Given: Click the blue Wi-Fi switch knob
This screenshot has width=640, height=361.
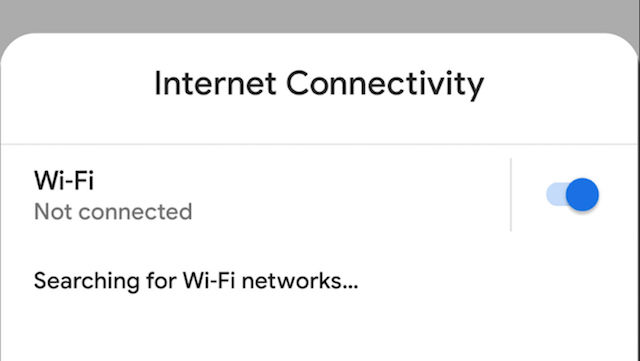Looking at the screenshot, I should [582, 195].
